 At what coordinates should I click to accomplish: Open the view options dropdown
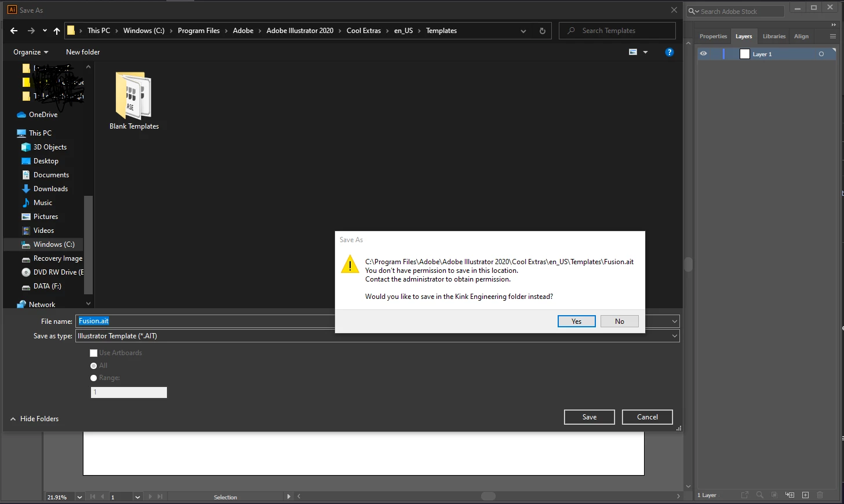click(645, 52)
